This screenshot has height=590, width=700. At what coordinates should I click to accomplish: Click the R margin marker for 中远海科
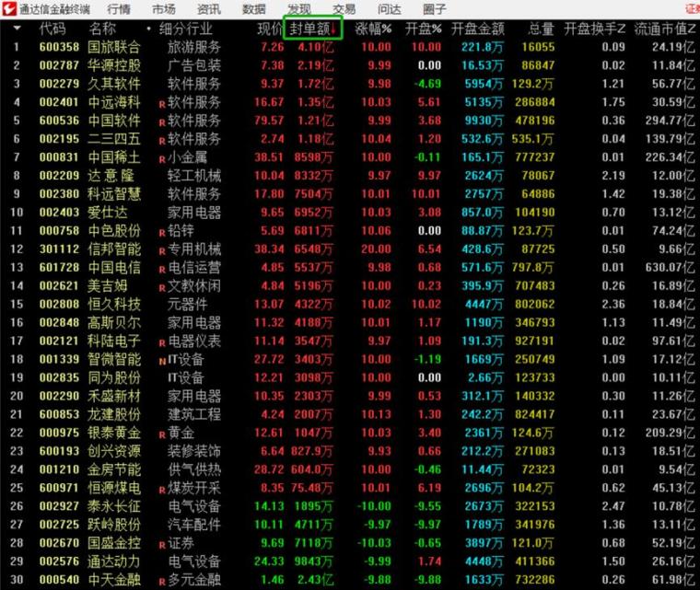[x=162, y=104]
